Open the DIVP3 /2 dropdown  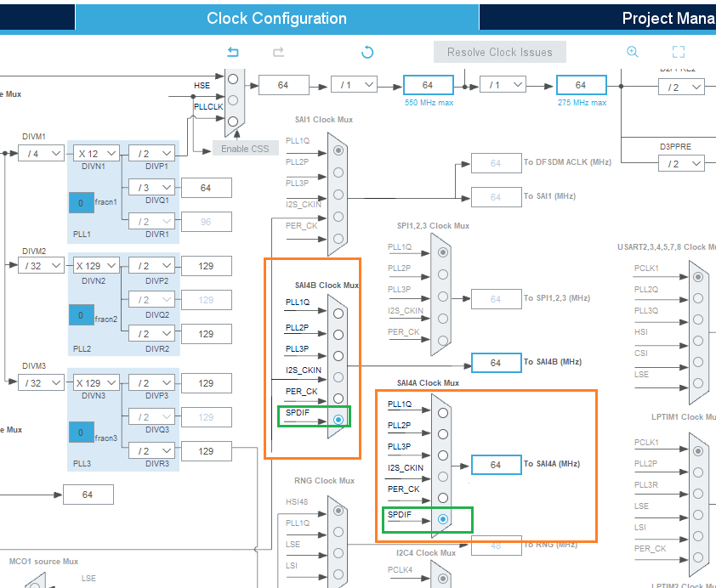[151, 382]
